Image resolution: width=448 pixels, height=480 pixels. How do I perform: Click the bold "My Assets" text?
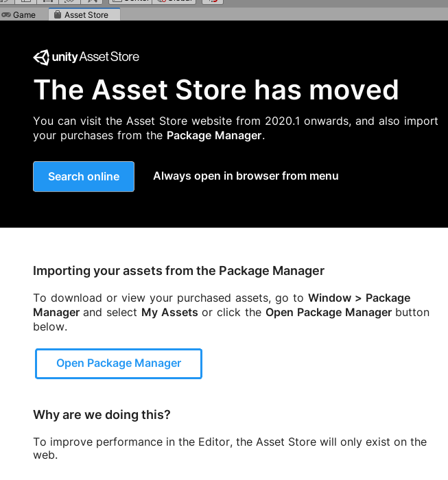[x=169, y=313]
